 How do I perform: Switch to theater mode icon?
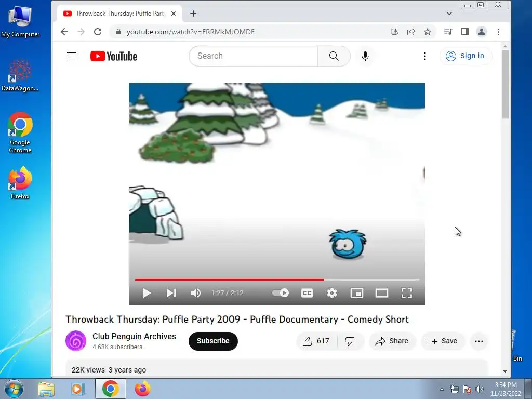(x=382, y=293)
